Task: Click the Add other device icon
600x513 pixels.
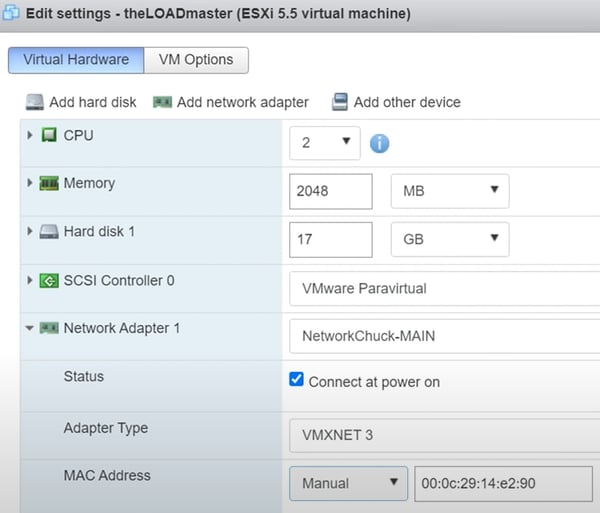Action: tap(340, 102)
